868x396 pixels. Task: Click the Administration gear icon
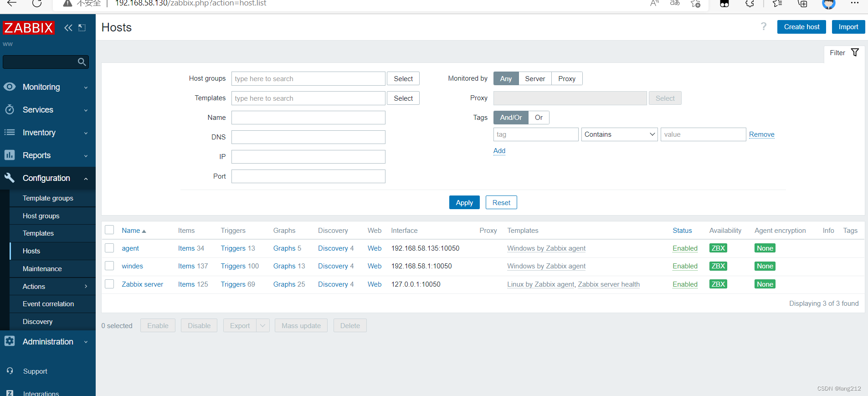tap(10, 341)
